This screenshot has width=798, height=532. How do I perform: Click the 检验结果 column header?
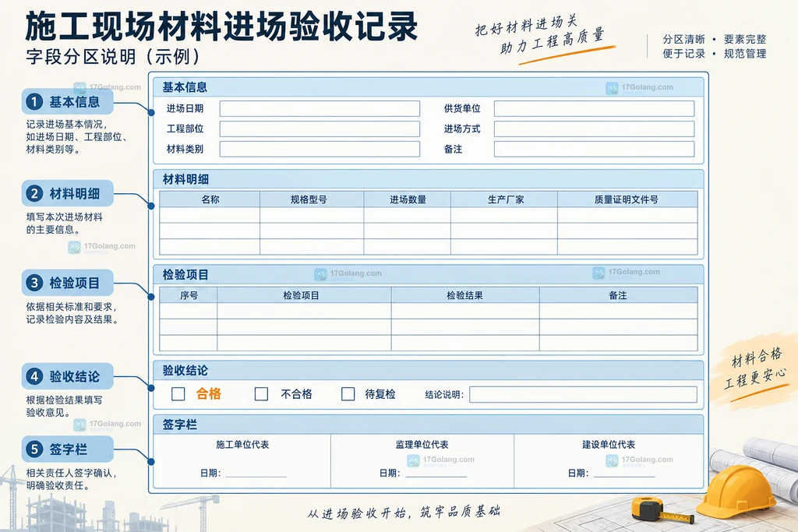pyautogui.click(x=465, y=295)
